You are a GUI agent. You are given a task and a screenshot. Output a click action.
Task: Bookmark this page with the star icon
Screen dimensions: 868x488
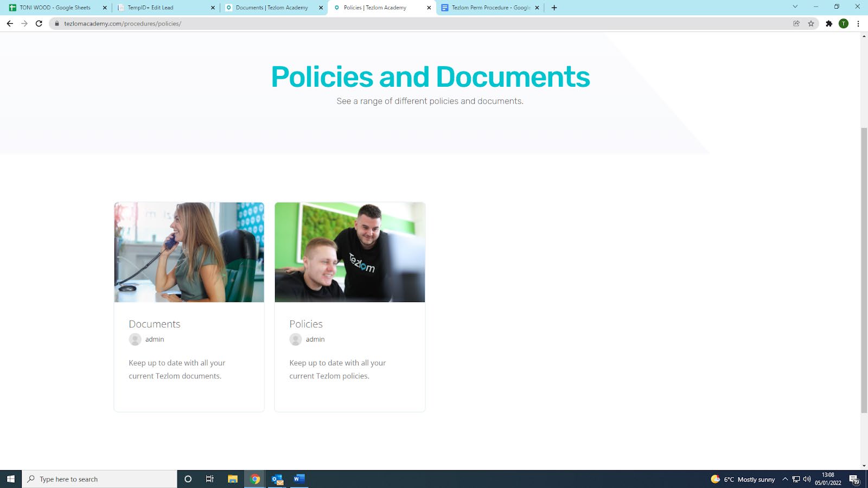(811, 23)
